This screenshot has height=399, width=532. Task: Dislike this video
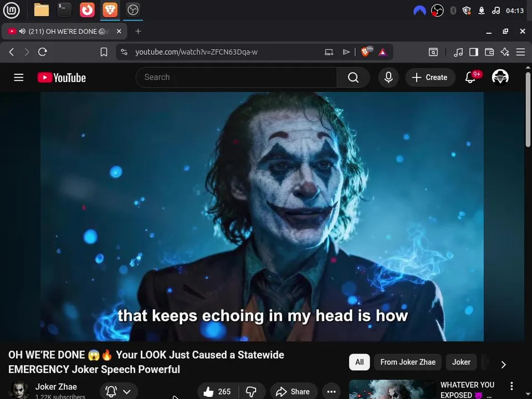tap(252, 392)
